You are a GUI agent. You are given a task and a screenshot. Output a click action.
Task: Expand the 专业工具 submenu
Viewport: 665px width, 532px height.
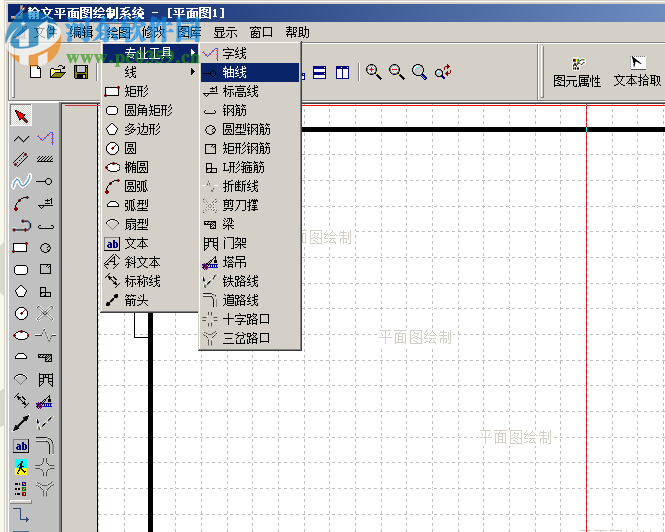point(151,53)
